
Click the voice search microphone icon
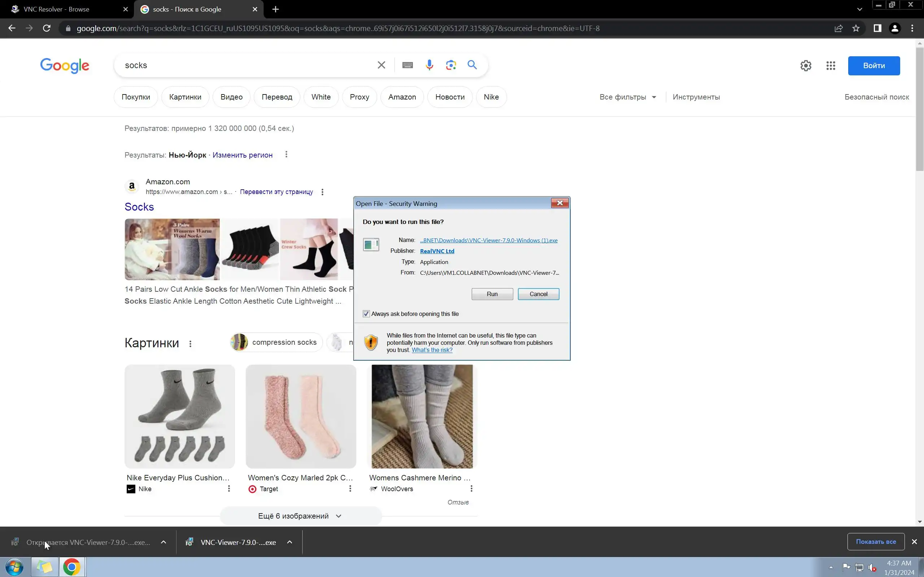[429, 65]
